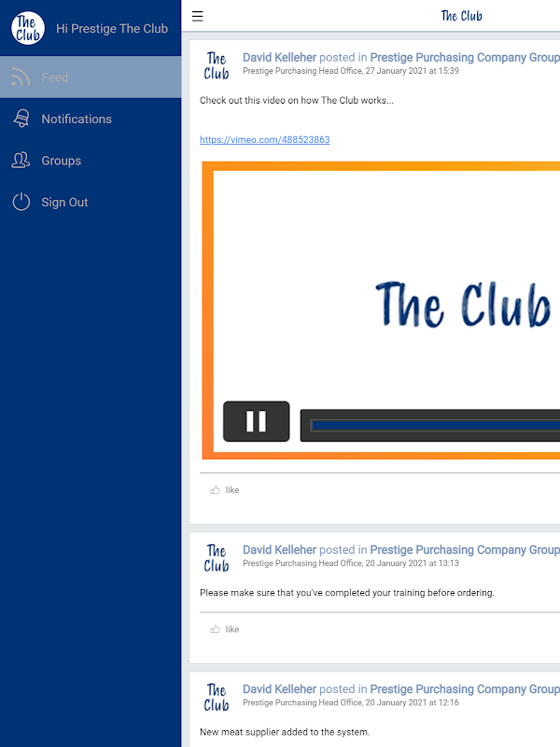Go to Groups in the sidebar

(x=91, y=161)
